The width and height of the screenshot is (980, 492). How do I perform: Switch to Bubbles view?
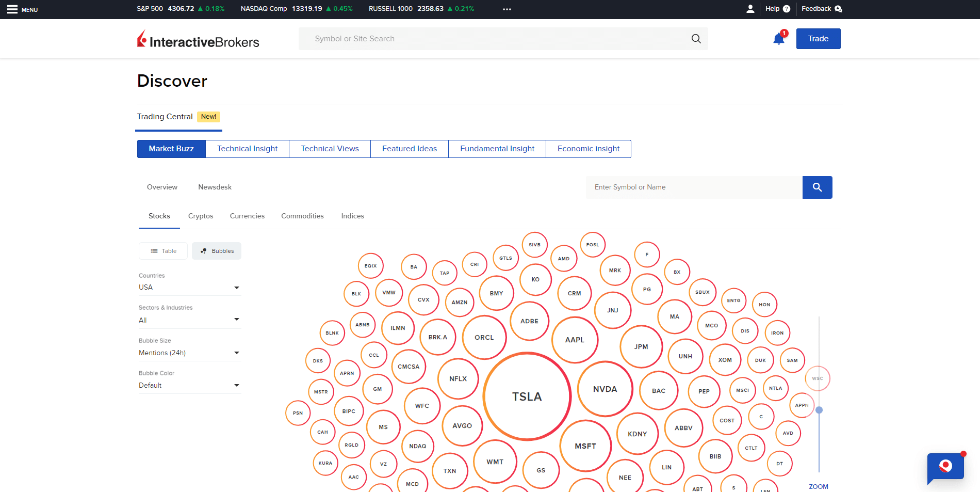(x=217, y=251)
